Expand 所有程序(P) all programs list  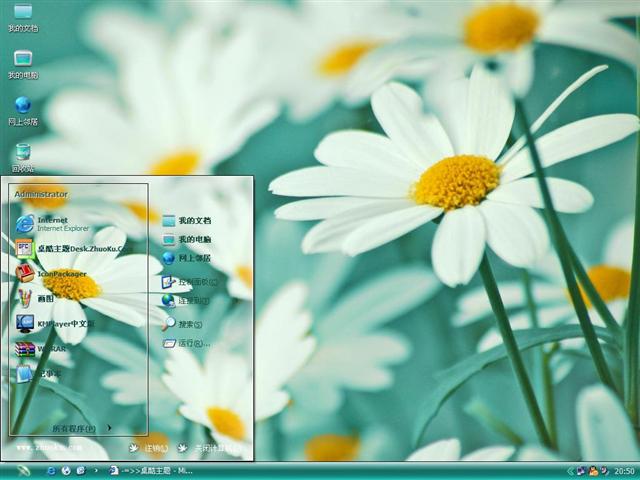click(x=82, y=428)
